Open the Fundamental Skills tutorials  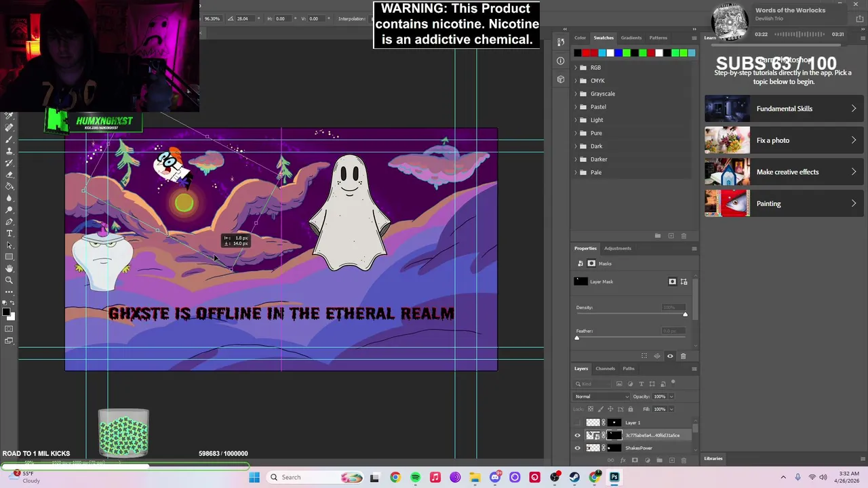point(783,108)
